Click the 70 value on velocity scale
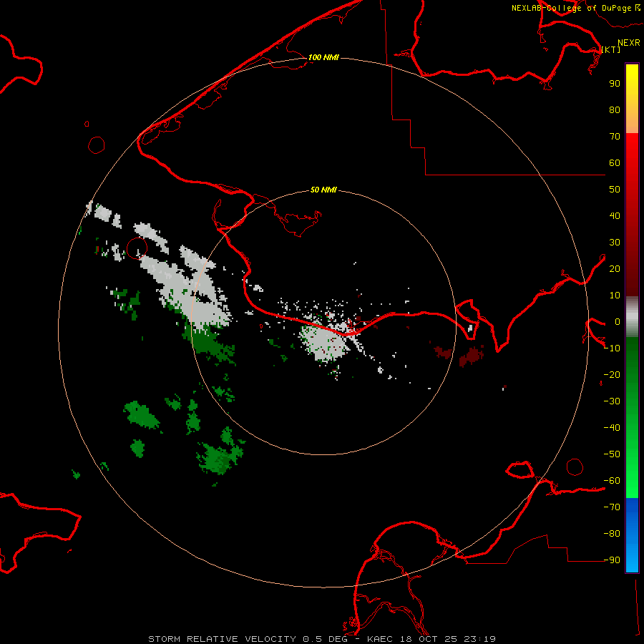Viewport: 644px width, 644px height. [x=615, y=137]
